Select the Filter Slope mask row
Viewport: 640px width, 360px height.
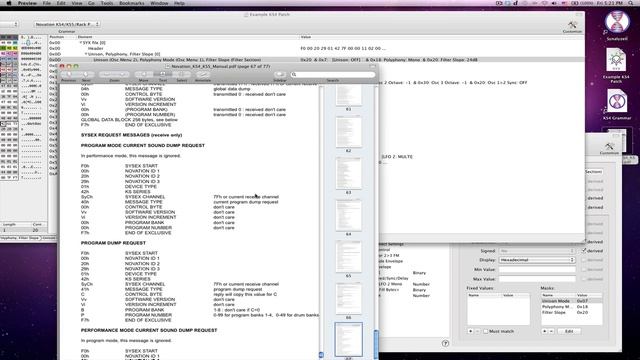[x=571, y=312]
